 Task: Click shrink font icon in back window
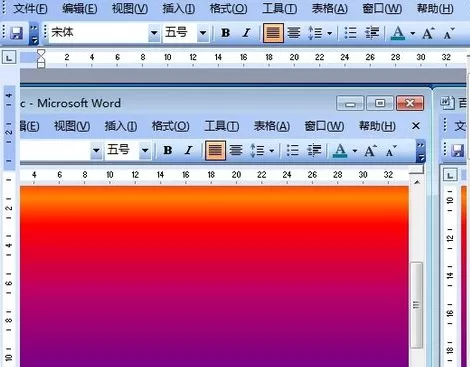[x=449, y=33]
